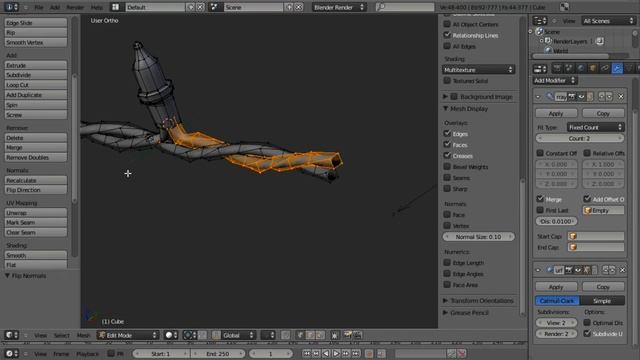Uncheck Creases overlay checkbox
The width and height of the screenshot is (640, 360).
[447, 156]
